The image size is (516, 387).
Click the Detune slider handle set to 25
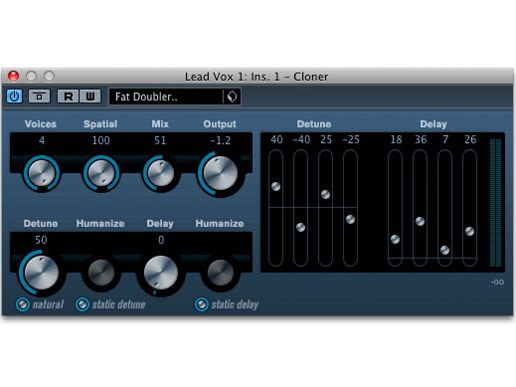tap(325, 194)
